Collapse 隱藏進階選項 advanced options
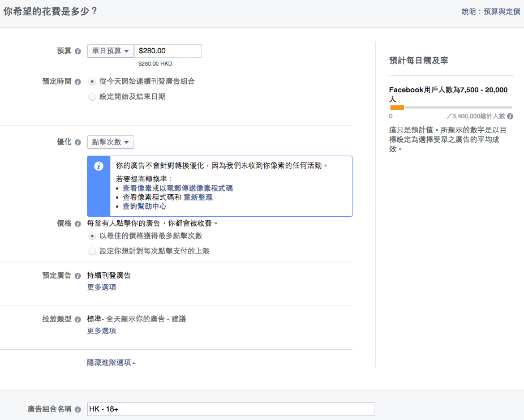The image size is (524, 420). pos(111,362)
